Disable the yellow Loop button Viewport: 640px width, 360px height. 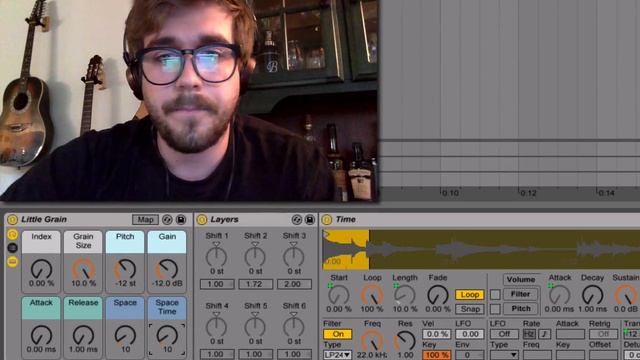point(470,294)
